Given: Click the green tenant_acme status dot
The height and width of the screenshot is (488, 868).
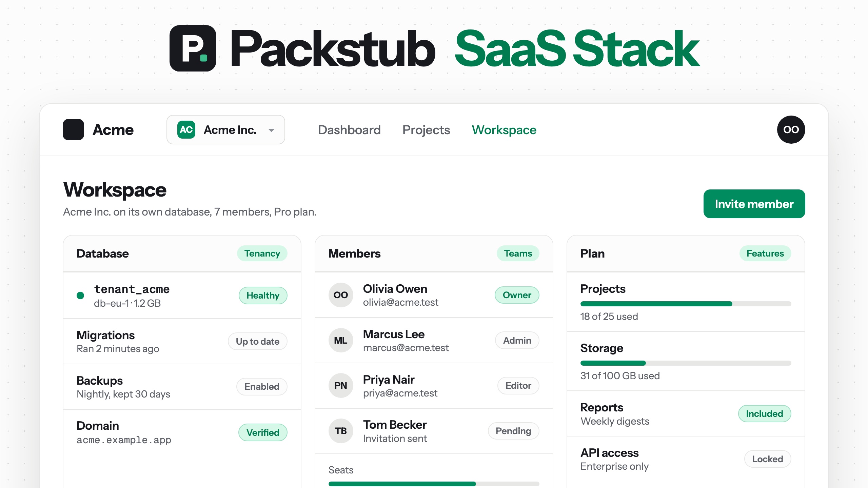Looking at the screenshot, I should click(x=80, y=296).
